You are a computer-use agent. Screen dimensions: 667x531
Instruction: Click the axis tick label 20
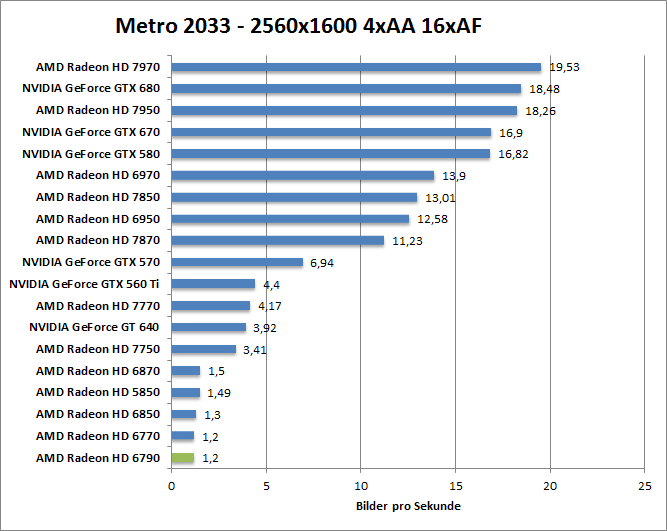pos(550,486)
